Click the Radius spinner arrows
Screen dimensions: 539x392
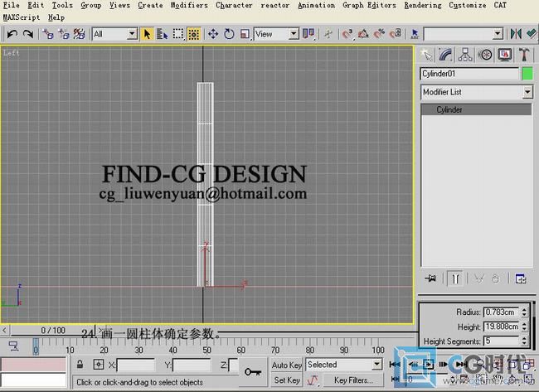(x=524, y=312)
